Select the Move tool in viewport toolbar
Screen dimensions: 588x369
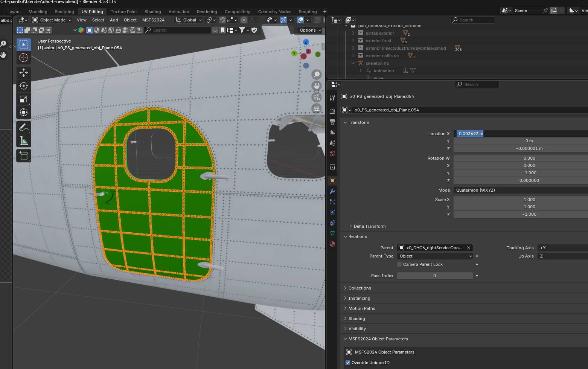(23, 73)
